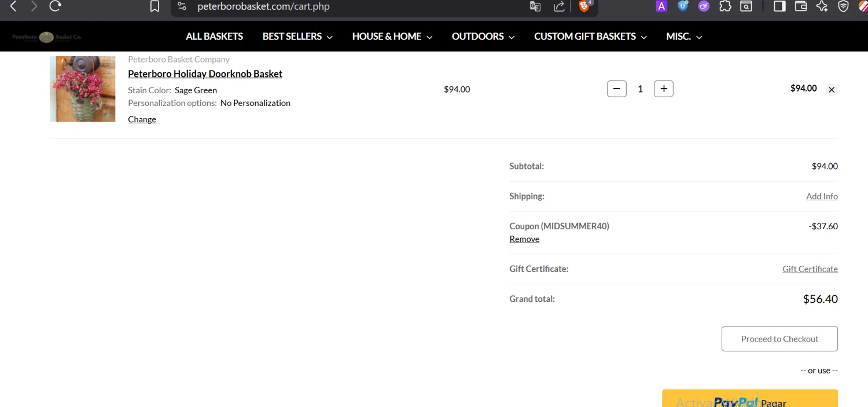868x407 pixels.
Task: Click the coupon discount -$37.60
Action: pos(823,226)
